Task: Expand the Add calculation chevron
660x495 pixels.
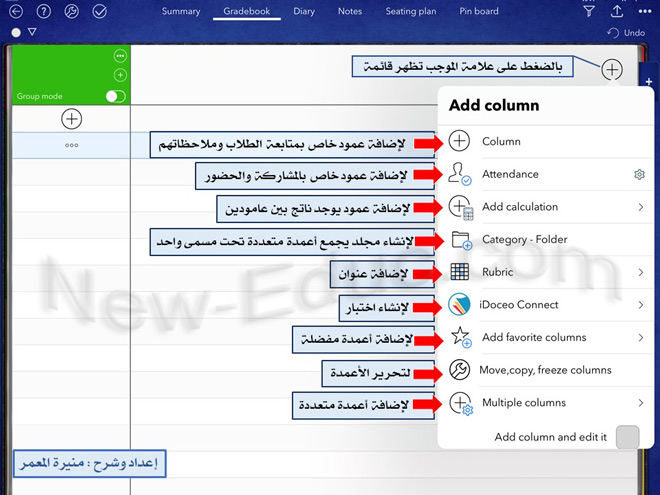Action: coord(641,207)
